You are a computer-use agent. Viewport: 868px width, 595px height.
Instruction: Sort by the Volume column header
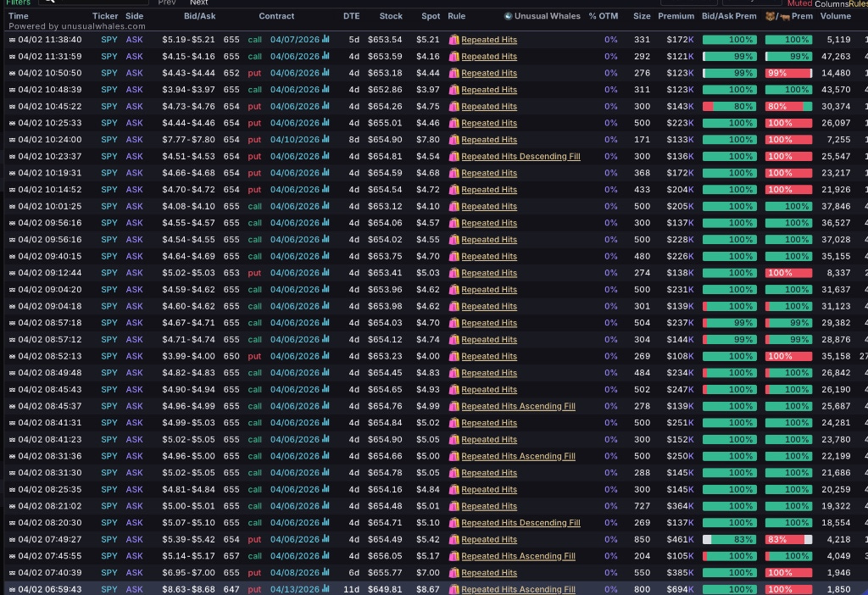point(835,16)
